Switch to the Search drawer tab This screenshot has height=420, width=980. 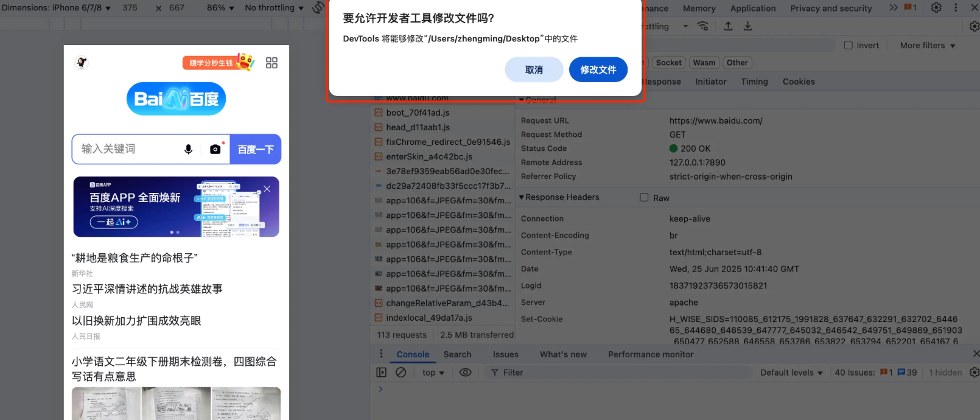pos(457,354)
